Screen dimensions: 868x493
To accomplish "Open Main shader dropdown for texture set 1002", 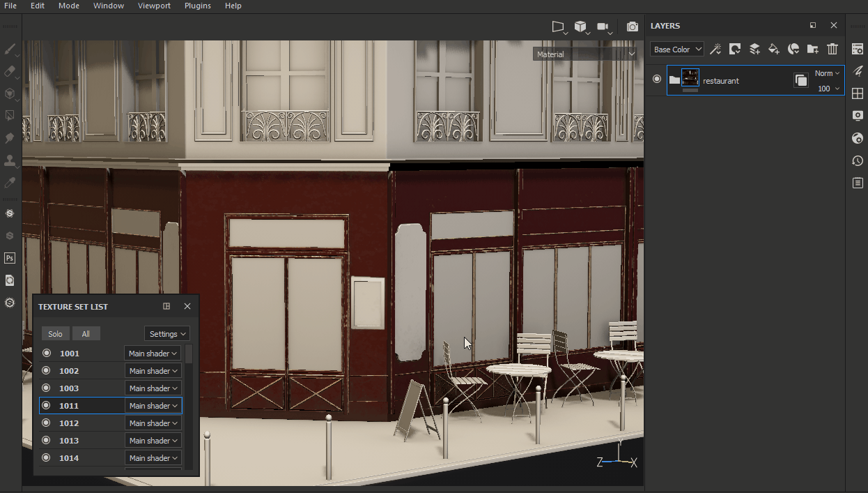I will 153,371.
